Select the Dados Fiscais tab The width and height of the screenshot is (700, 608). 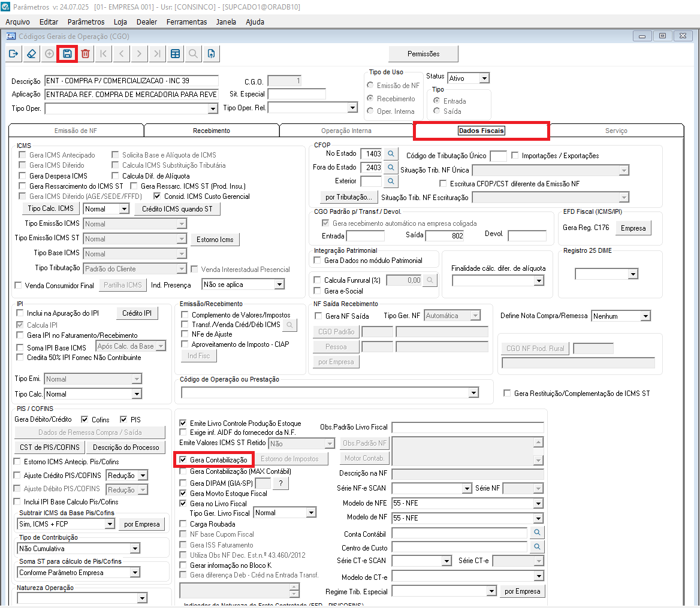pyautogui.click(x=481, y=131)
